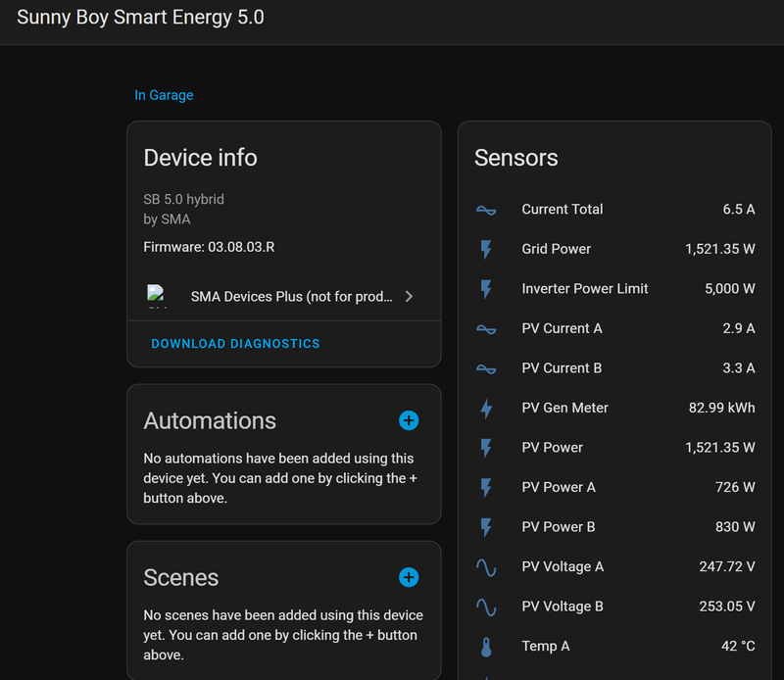Click the Inverter Power Limit lightning icon
Screen dimensions: 784x680
coord(486,289)
